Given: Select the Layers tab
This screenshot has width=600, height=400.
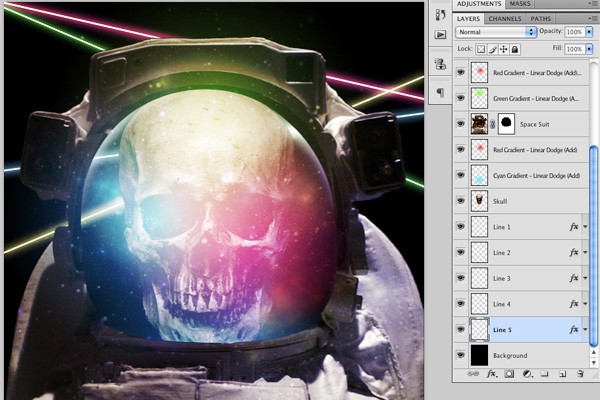Looking at the screenshot, I should click(x=468, y=18).
